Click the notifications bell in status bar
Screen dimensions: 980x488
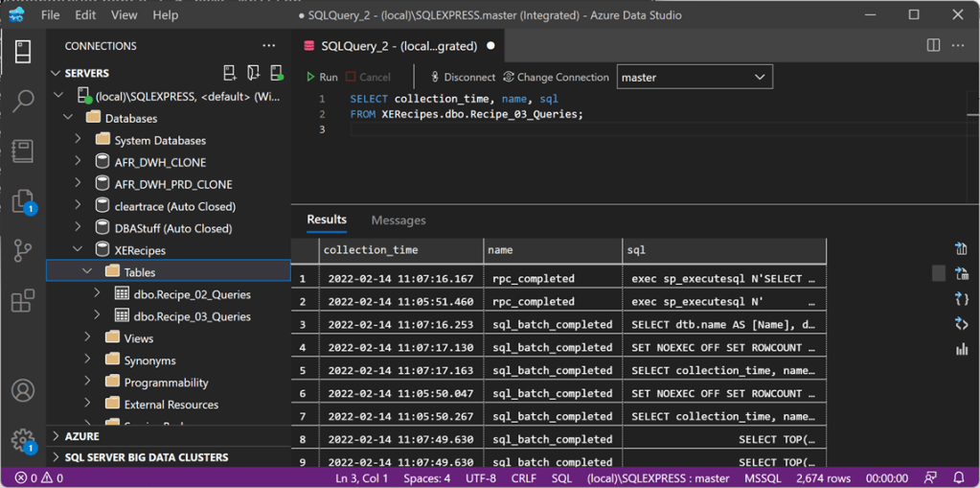coord(959,477)
